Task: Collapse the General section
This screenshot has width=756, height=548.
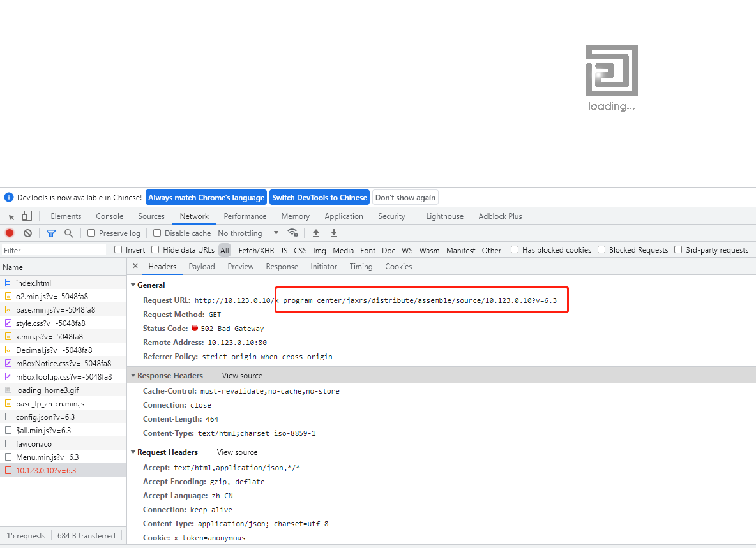Action: click(x=133, y=285)
